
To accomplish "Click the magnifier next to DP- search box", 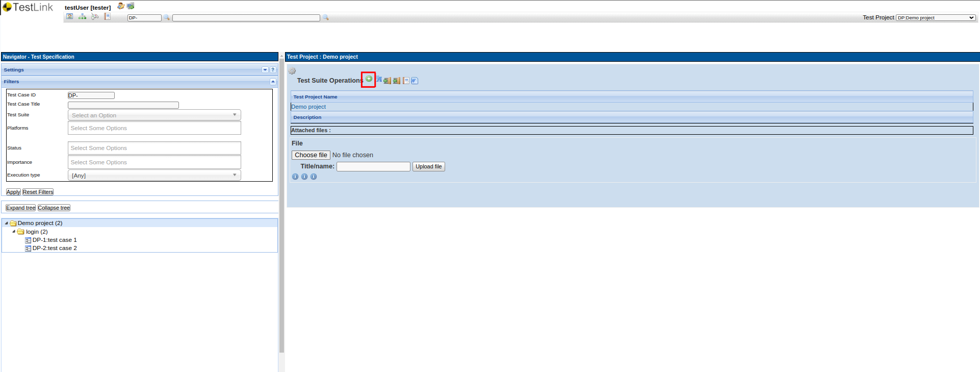I will pyautogui.click(x=167, y=18).
